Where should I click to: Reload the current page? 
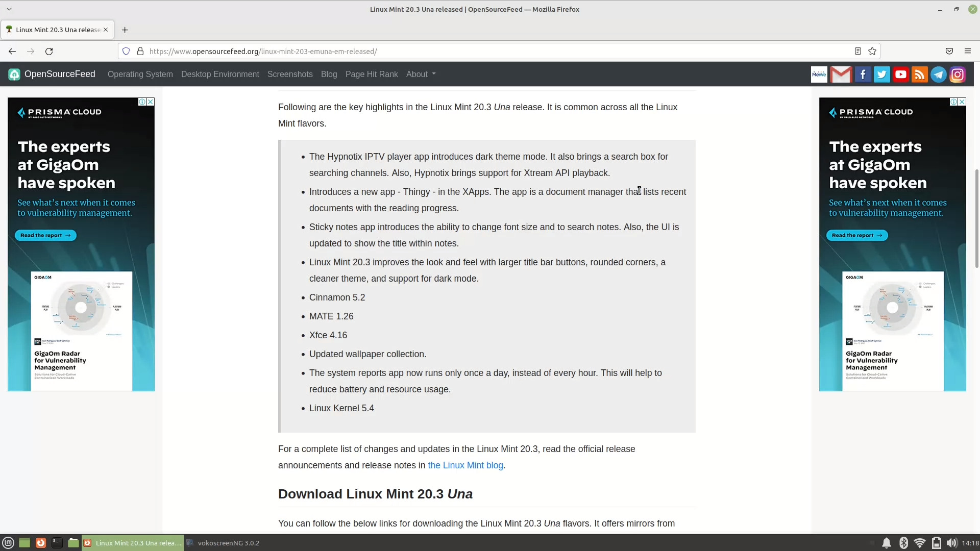49,51
